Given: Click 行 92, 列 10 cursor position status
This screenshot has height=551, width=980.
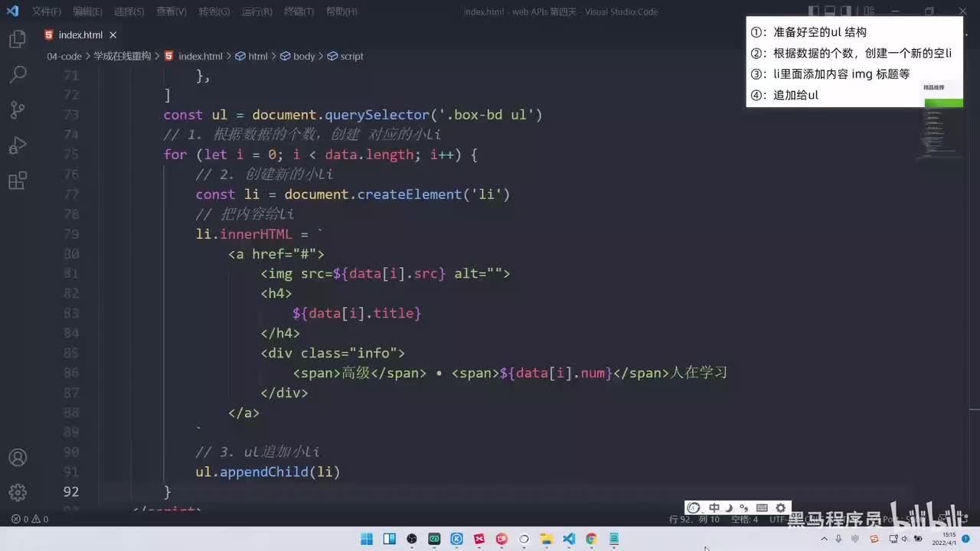Looking at the screenshot, I should pyautogui.click(x=694, y=519).
